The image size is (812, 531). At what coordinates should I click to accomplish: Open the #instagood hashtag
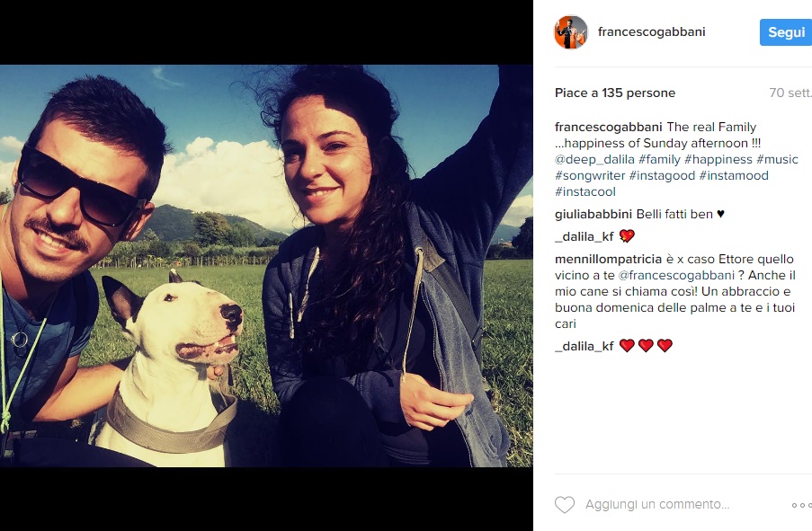coord(662,175)
